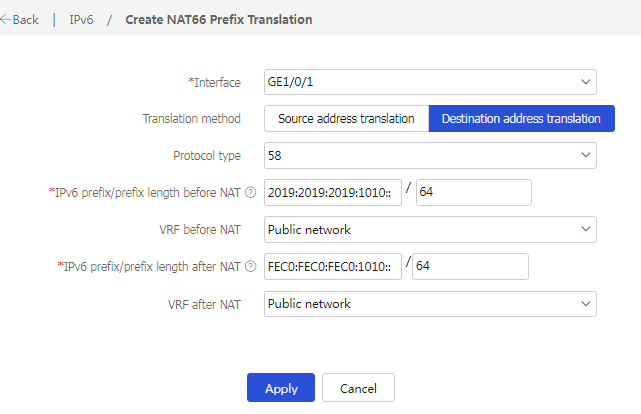Click the VRF after NAT label

click(204, 304)
